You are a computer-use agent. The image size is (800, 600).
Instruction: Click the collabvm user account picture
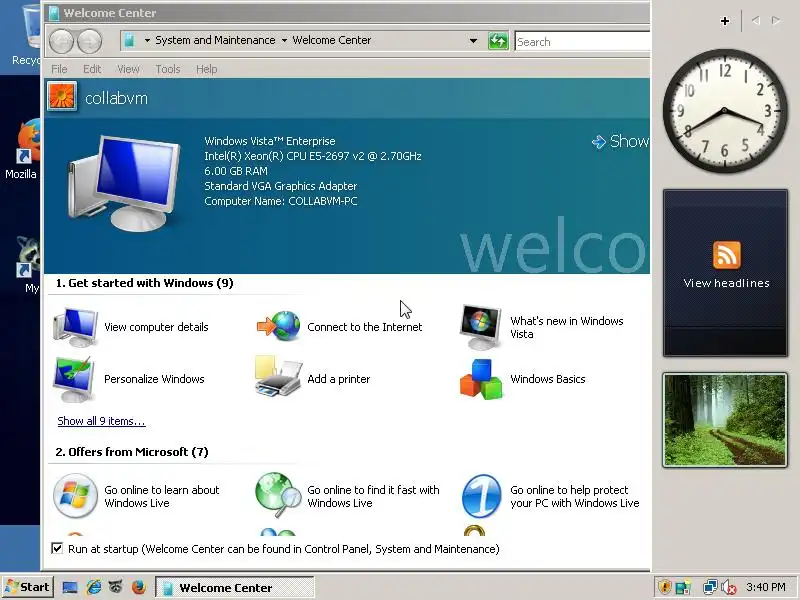pos(62,96)
